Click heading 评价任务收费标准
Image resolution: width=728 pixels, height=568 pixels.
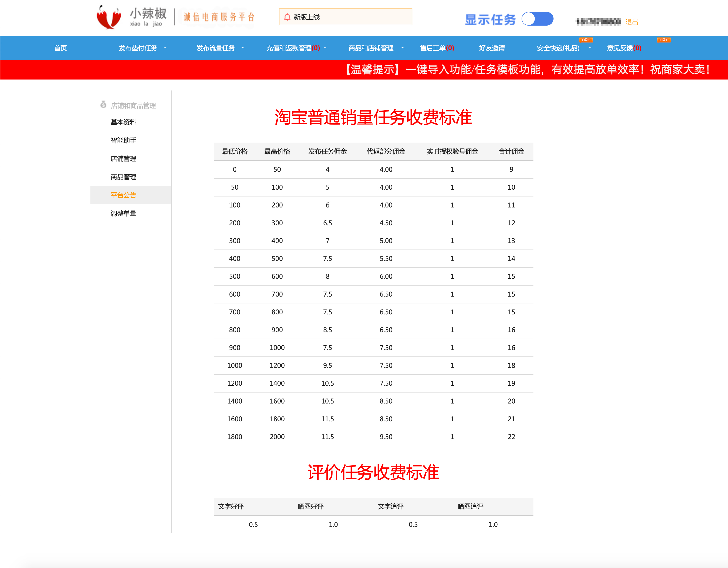[x=373, y=472]
